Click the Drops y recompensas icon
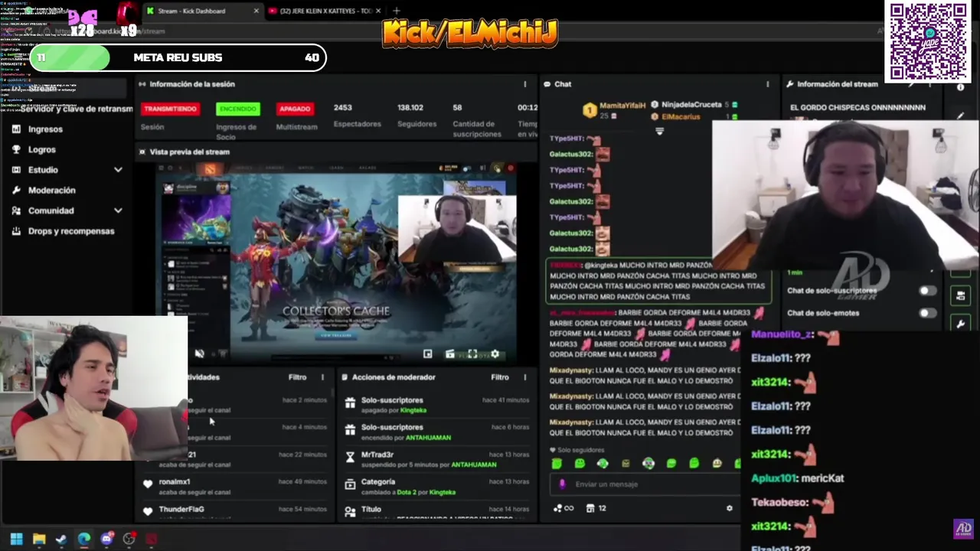Screen dimensions: 980x551 tap(16, 231)
